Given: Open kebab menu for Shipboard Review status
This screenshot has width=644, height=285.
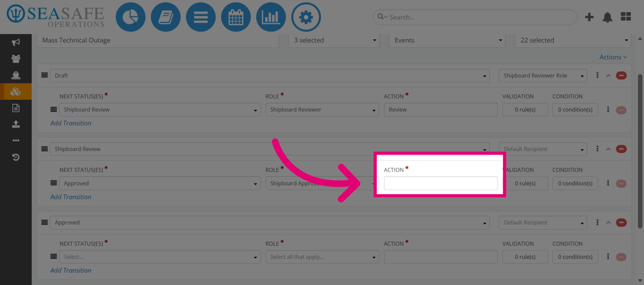Looking at the screenshot, I should [597, 148].
